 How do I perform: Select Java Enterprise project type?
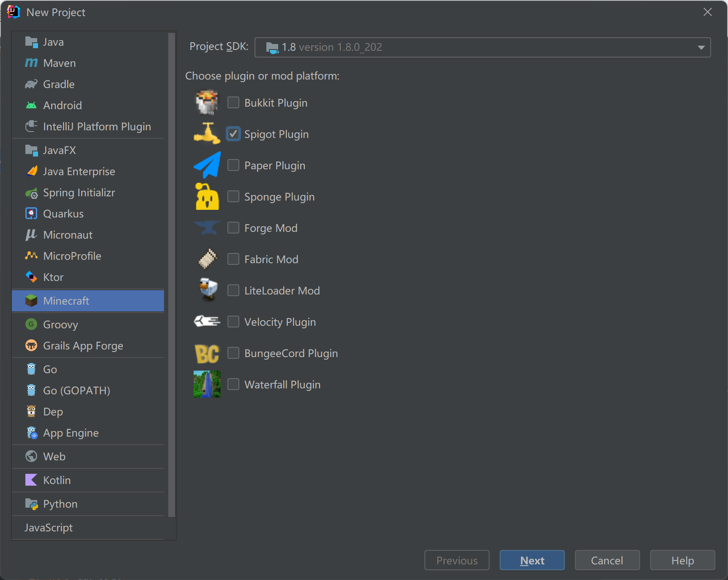(88, 171)
